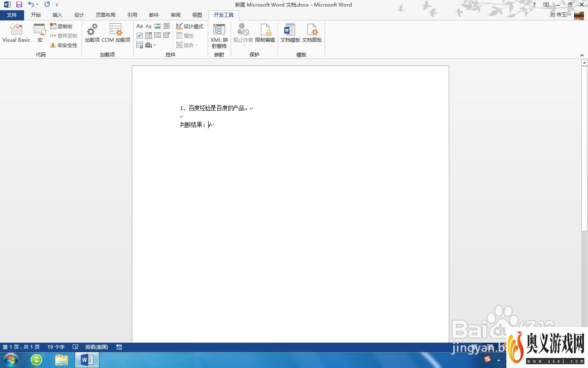
Task: Open 宏安全性 macro security settings
Action: [64, 45]
